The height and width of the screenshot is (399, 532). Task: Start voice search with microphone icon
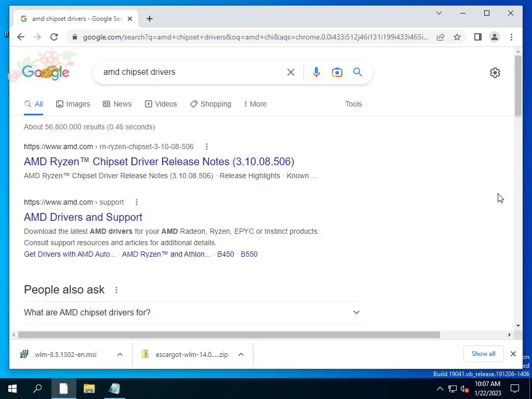pos(316,72)
